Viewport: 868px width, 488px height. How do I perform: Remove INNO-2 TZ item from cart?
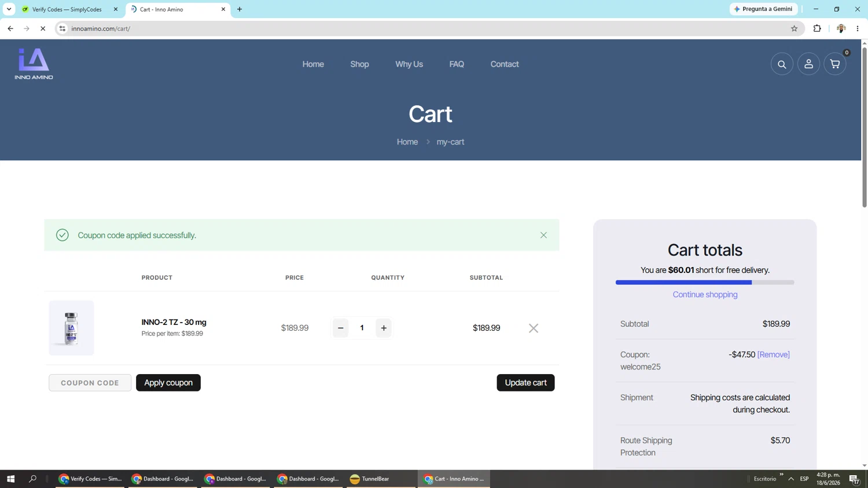[x=534, y=328]
